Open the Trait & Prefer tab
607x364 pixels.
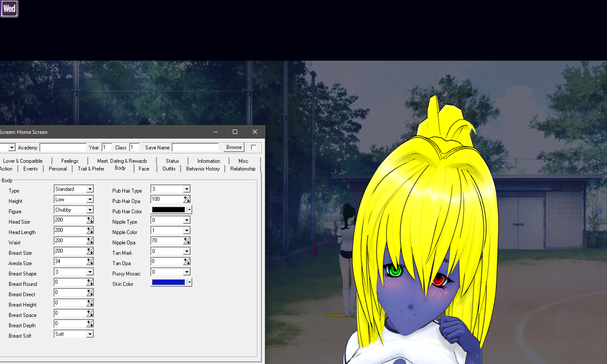click(91, 169)
